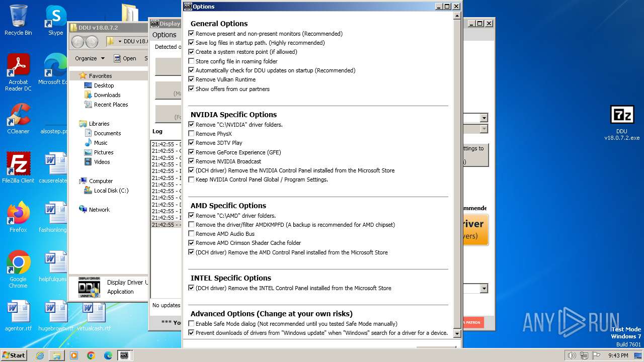Select Network in the Explorer sidebar
The width and height of the screenshot is (644, 362).
coord(99,210)
